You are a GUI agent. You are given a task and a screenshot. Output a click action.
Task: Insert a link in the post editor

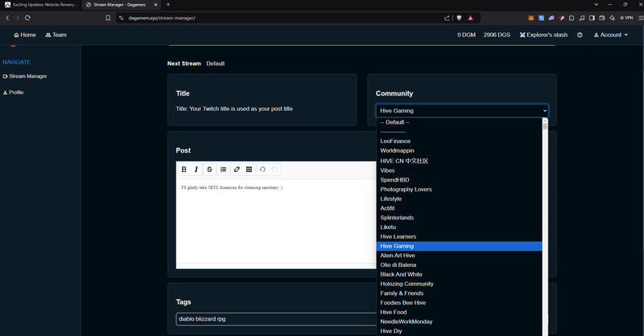point(237,170)
